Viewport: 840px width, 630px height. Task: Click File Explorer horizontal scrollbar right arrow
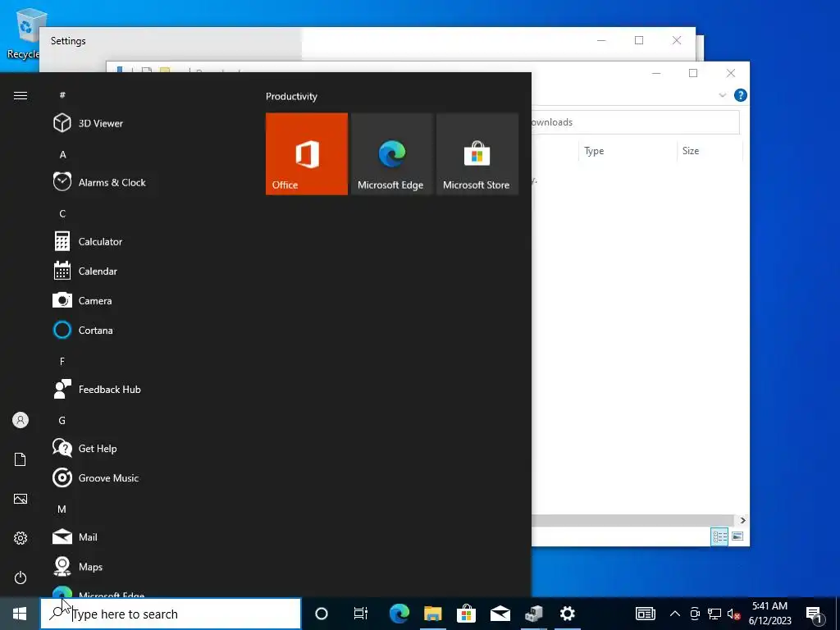click(742, 520)
